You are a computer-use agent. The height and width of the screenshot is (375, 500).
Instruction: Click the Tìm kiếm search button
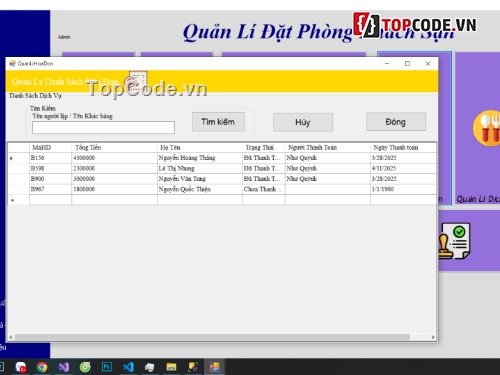pyautogui.click(x=218, y=122)
